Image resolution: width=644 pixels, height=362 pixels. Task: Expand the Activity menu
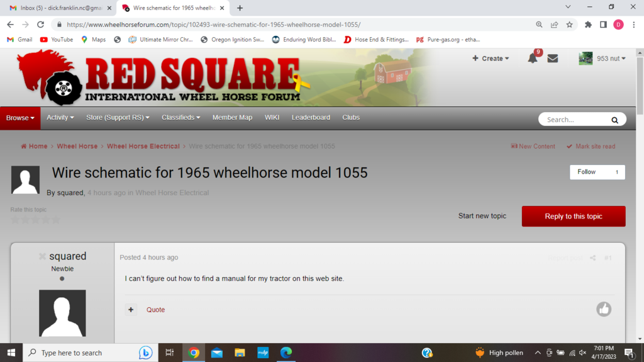click(x=60, y=118)
